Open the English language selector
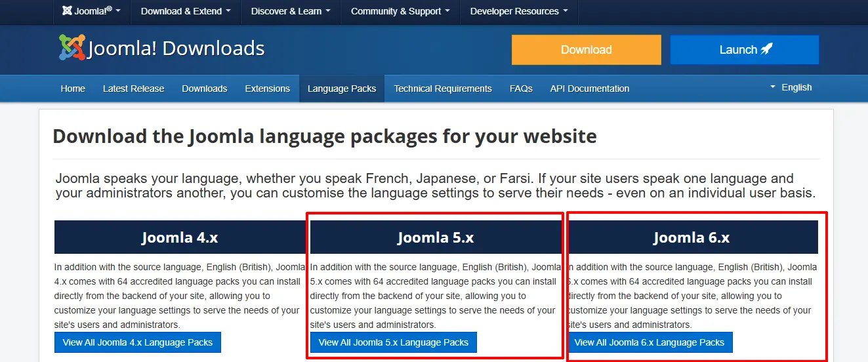The image size is (868, 362). [x=791, y=87]
